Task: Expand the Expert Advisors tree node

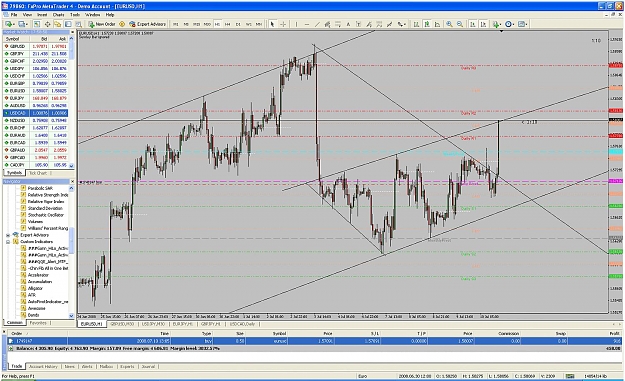Action: click(x=8, y=235)
